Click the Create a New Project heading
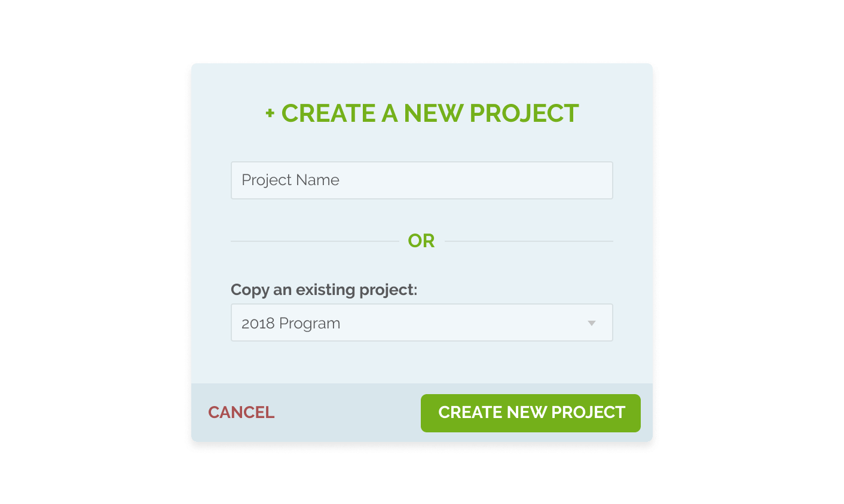Image resolution: width=844 pixels, height=504 pixels. pyautogui.click(x=422, y=113)
